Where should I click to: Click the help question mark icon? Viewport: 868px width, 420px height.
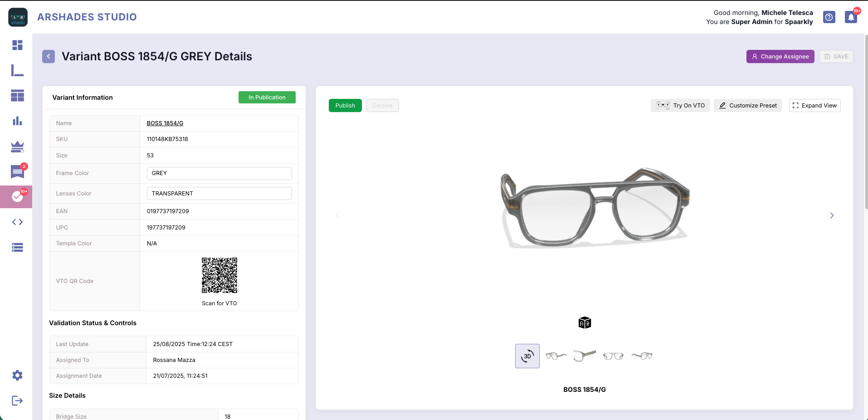829,17
